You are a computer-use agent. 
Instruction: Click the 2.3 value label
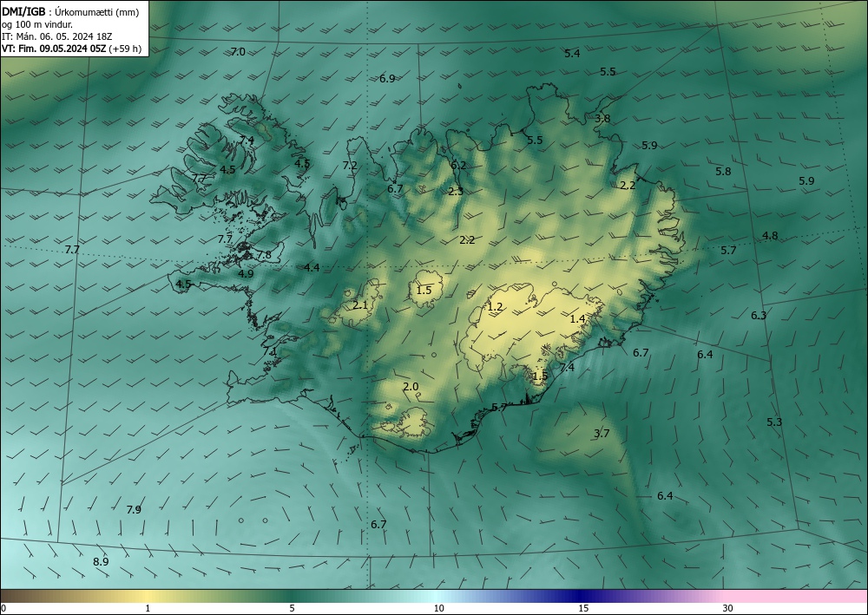pos(456,192)
